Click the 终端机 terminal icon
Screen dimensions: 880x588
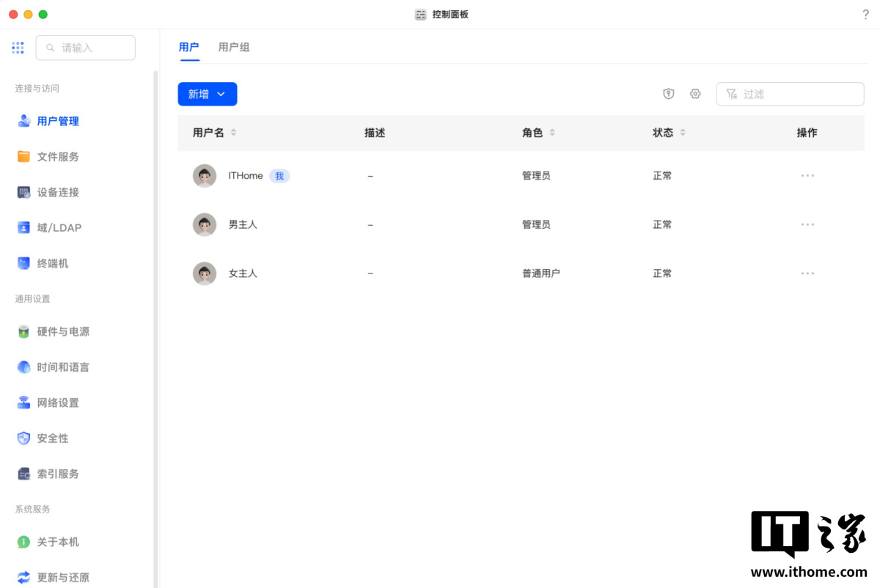pyautogui.click(x=23, y=263)
